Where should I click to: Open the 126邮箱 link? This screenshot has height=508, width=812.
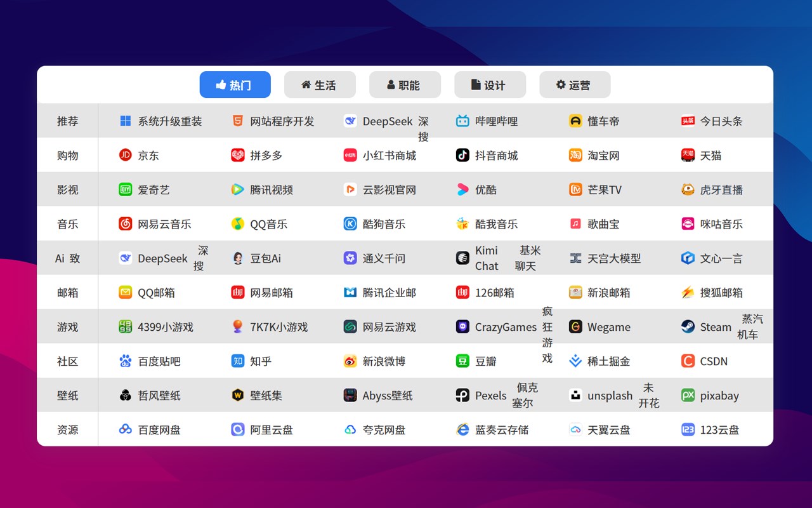coord(494,292)
